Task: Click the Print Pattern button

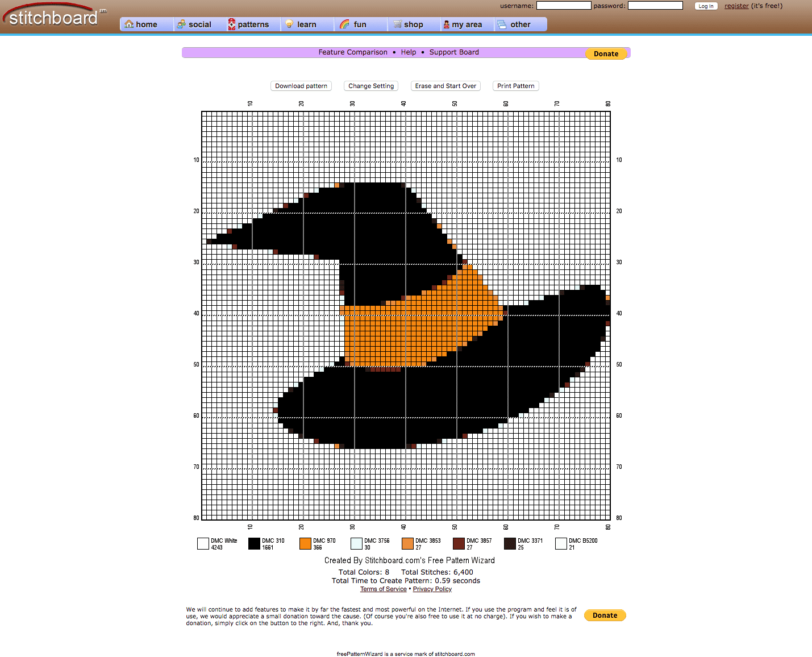Action: click(515, 86)
